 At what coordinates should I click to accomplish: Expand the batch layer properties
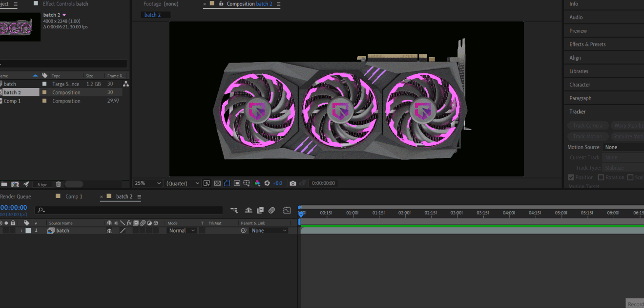pos(21,231)
